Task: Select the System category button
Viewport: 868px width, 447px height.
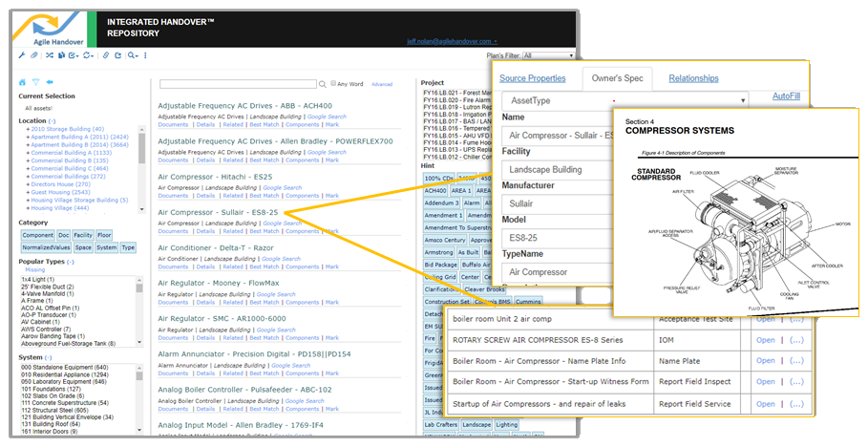Action: pyautogui.click(x=106, y=247)
